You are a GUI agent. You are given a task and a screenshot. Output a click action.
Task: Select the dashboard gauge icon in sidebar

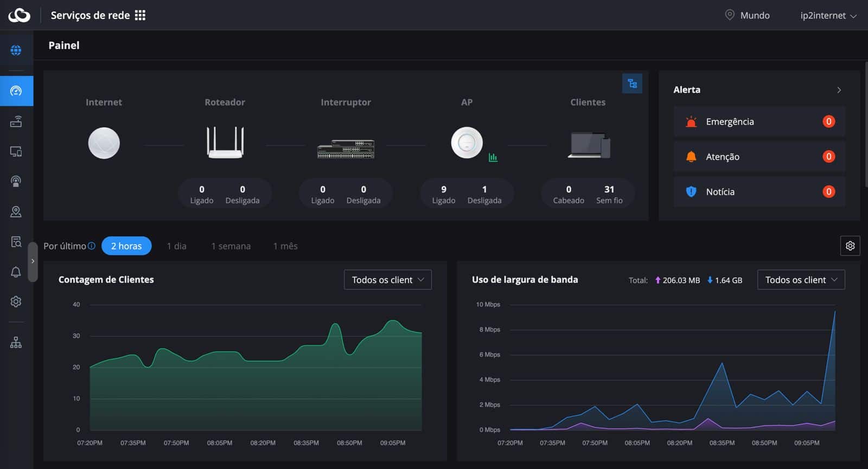point(16,91)
